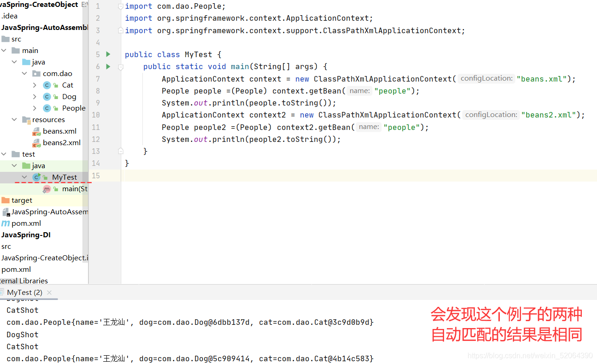597x364 pixels.
Task: Collapse the main folder in project tree
Action: click(4, 50)
